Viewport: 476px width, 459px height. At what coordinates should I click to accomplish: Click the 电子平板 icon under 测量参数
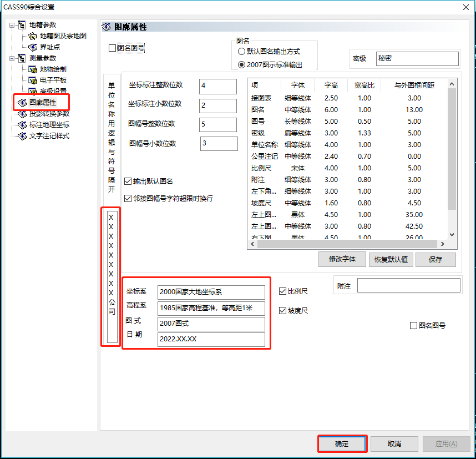click(32, 80)
